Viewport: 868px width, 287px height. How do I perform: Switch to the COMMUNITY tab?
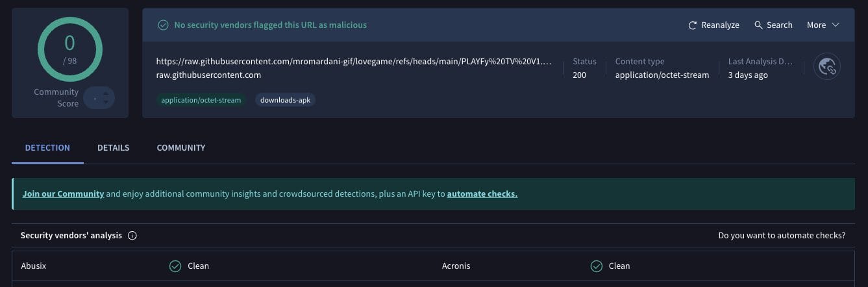181,147
